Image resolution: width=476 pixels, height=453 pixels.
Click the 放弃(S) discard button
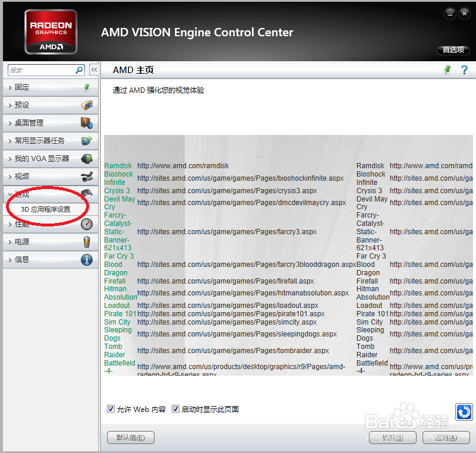point(393,438)
